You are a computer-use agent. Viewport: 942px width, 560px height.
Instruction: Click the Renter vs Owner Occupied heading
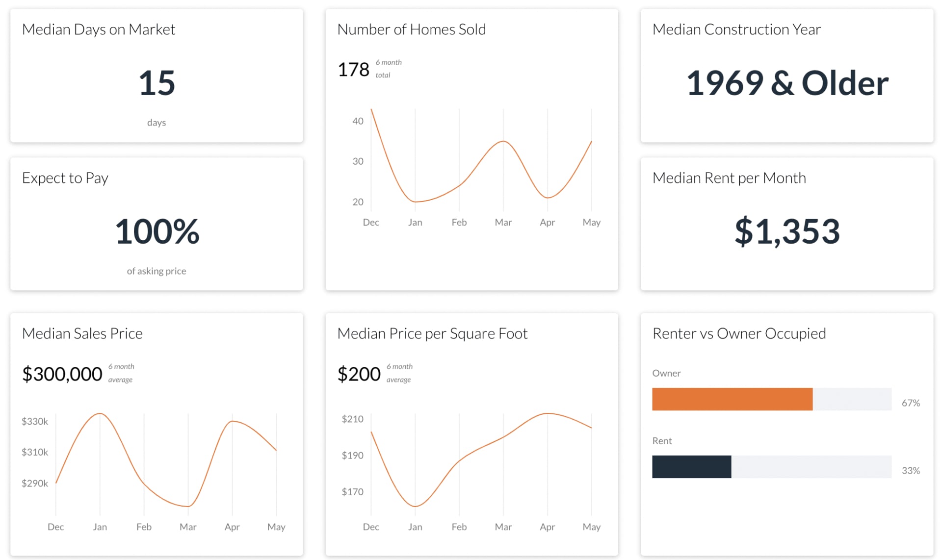coord(738,333)
